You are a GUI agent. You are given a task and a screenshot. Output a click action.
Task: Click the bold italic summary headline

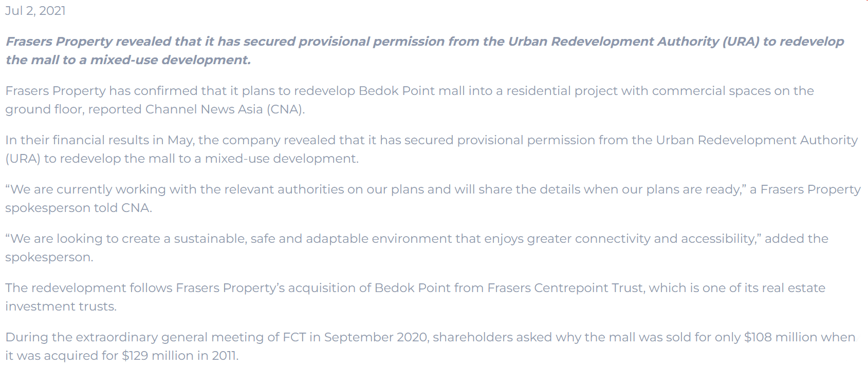pos(308,42)
